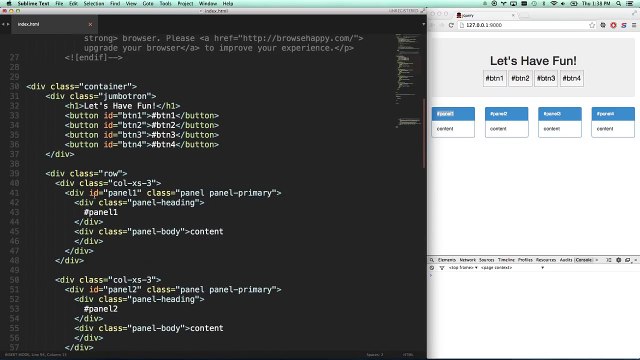Open the top frame dropdown in console
Viewport: 640px width, 360px height.
[x=463, y=268]
